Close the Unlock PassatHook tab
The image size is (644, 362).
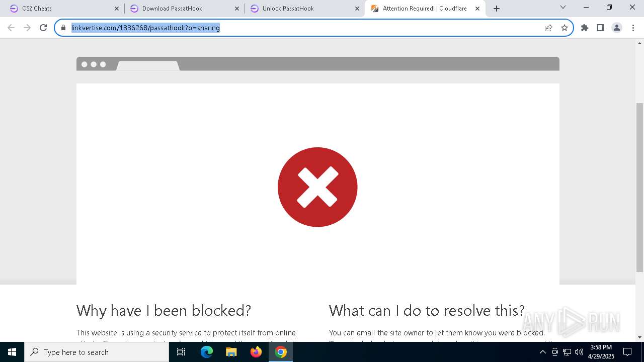click(357, 9)
